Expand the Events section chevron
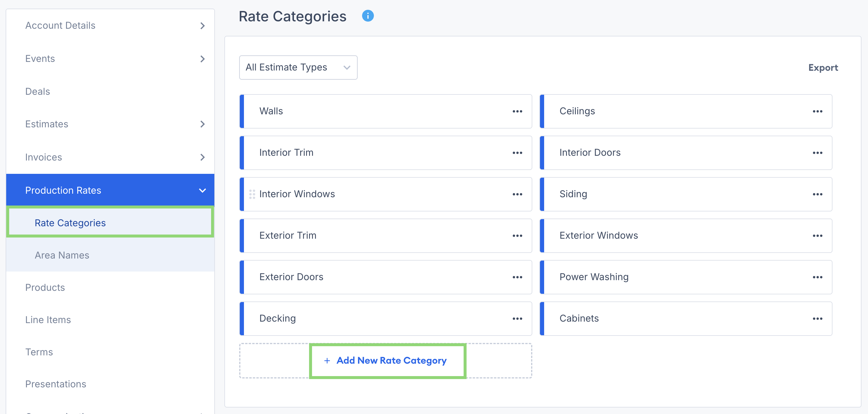 pyautogui.click(x=202, y=59)
